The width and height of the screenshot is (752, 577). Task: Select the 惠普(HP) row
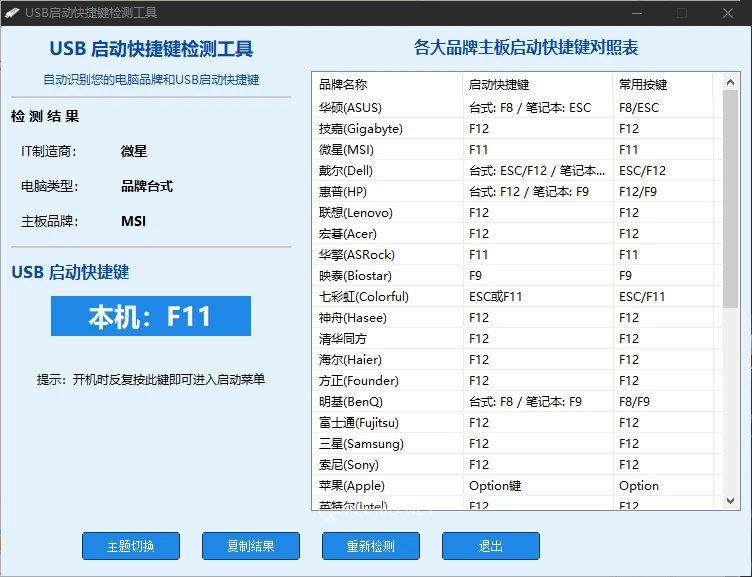click(x=517, y=192)
